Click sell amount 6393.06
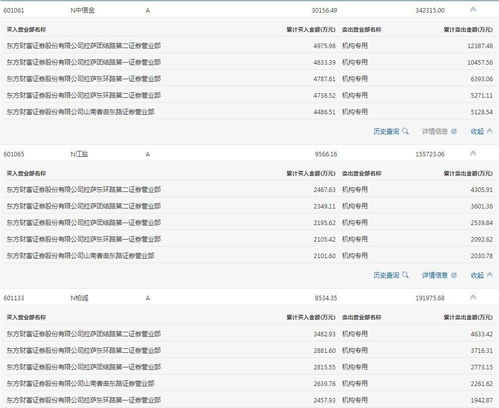The image size is (499, 408). click(482, 79)
